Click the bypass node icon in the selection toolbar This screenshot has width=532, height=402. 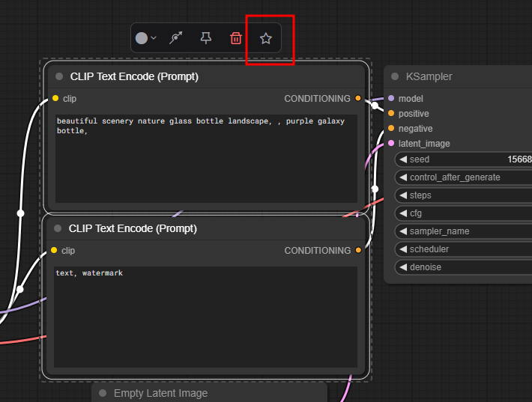click(x=176, y=38)
